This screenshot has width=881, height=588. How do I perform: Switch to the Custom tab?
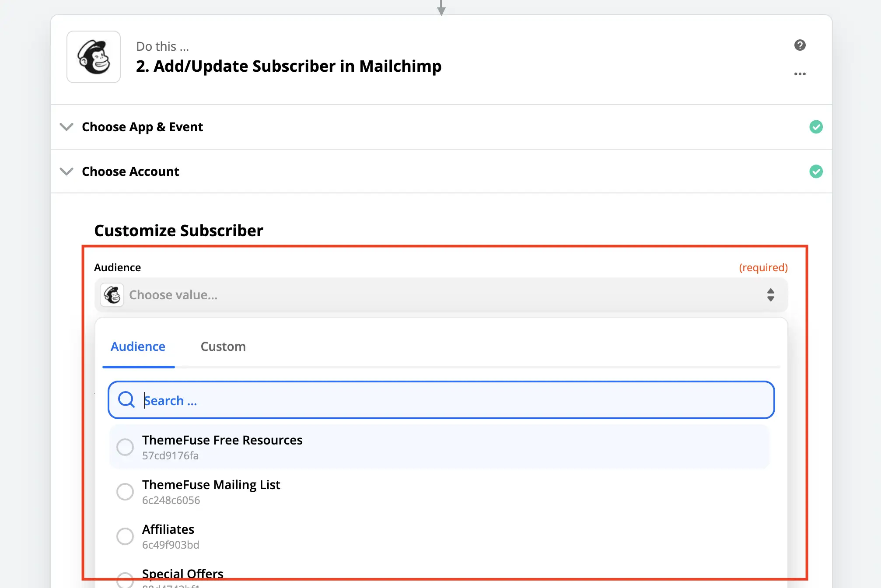click(x=223, y=346)
